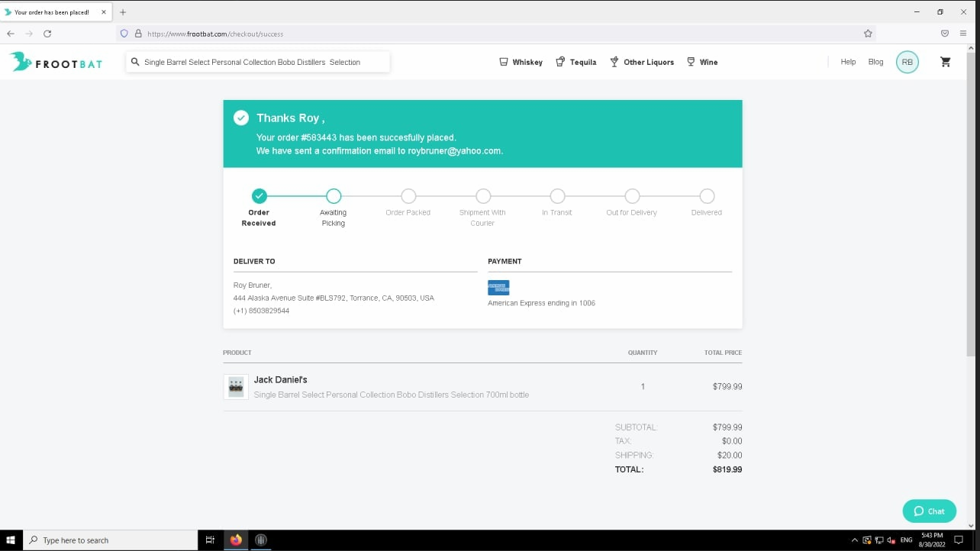Viewport: 980px width, 551px height.
Task: Click the Frootbat product search field
Action: [258, 62]
